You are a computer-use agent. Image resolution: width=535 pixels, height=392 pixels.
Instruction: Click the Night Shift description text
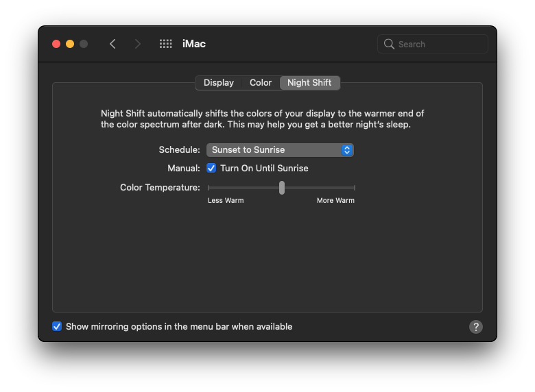click(263, 119)
